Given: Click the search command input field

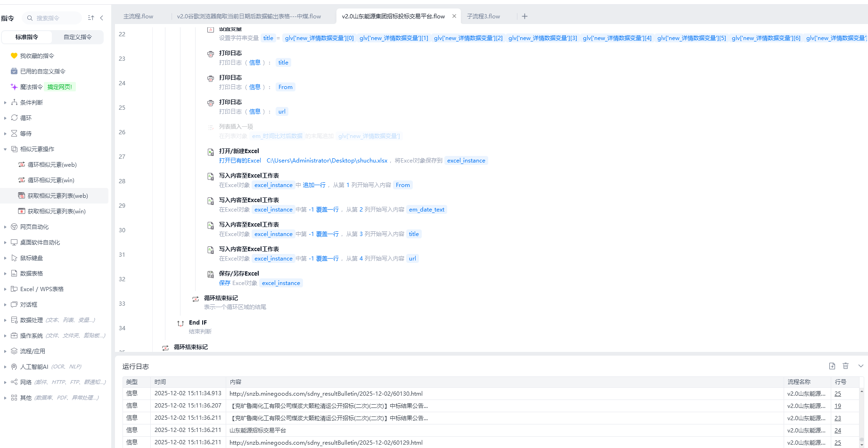Looking at the screenshot, I should [x=52, y=18].
